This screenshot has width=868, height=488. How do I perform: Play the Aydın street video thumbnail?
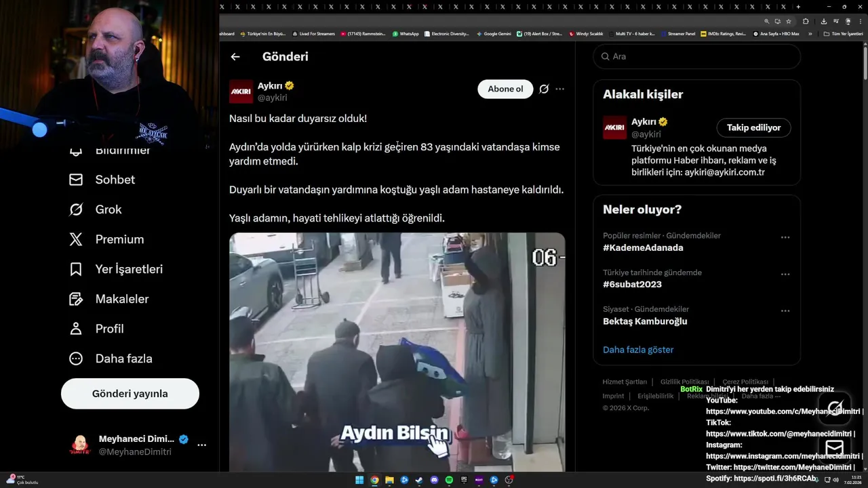pyautogui.click(x=397, y=352)
